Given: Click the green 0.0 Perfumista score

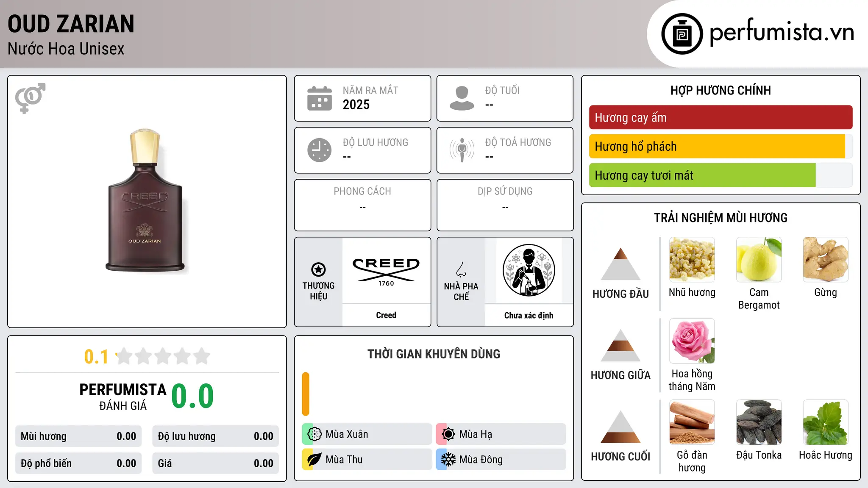Looking at the screenshot, I should pyautogui.click(x=192, y=396).
